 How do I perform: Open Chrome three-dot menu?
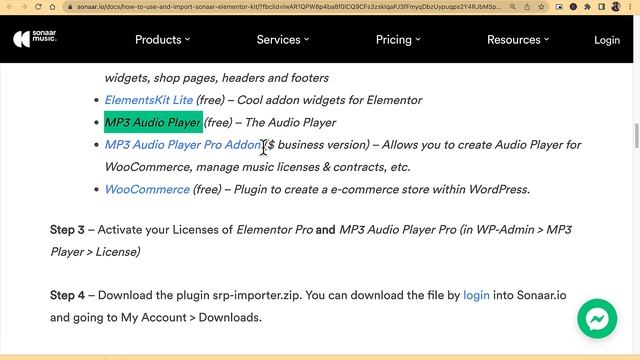(630, 7)
